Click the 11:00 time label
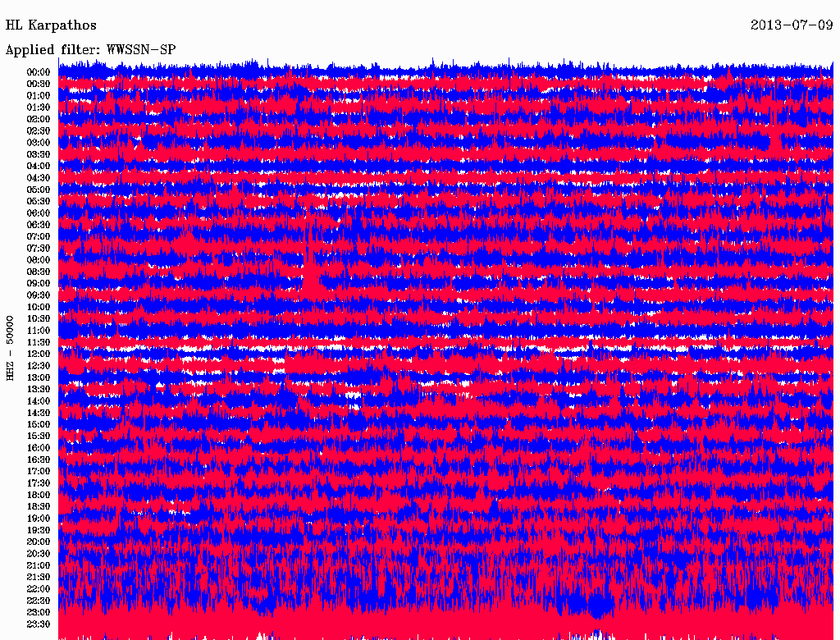840x640 pixels. 39,331
